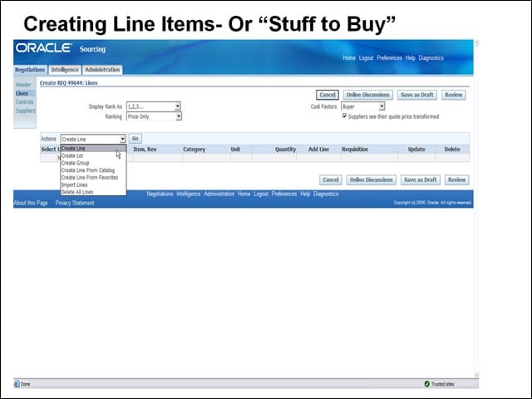Go to Header step in side navigation
The width and height of the screenshot is (532, 399).
23,85
